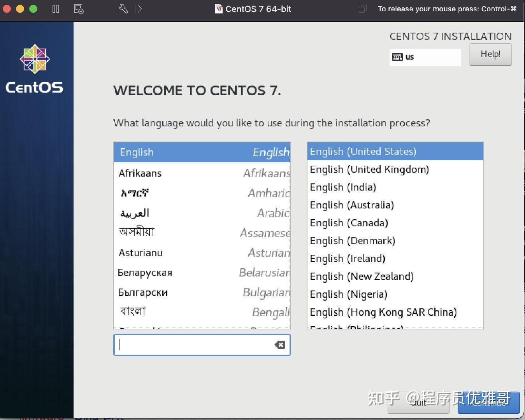Enter full screen using the arrow icon

139,9
